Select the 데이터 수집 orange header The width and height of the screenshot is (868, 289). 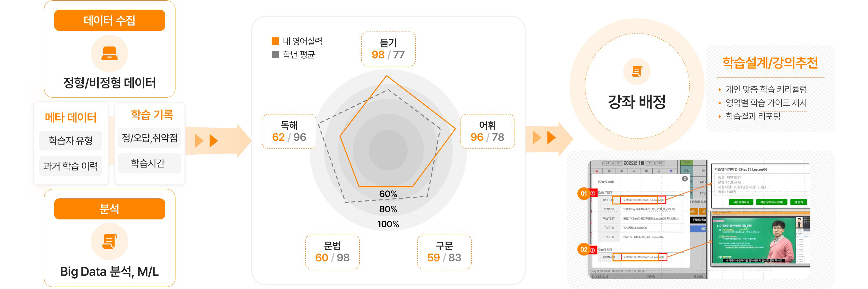pos(109,20)
